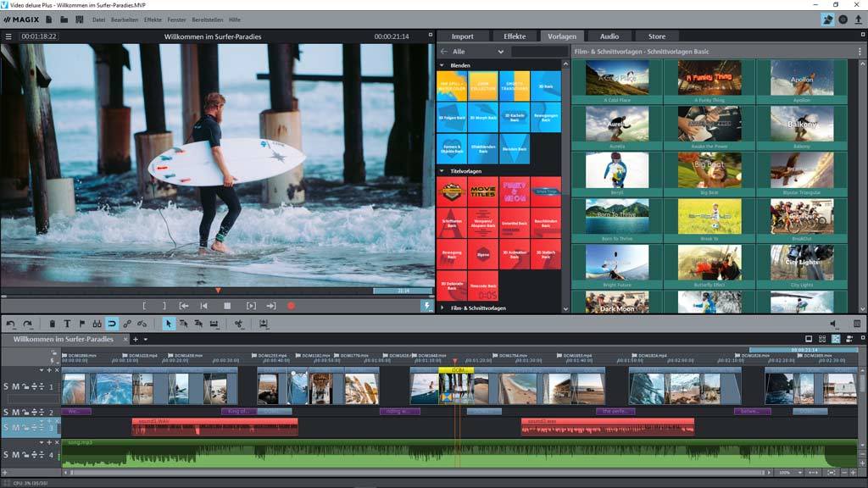
Task: Open a project with the folder icon
Action: (64, 19)
